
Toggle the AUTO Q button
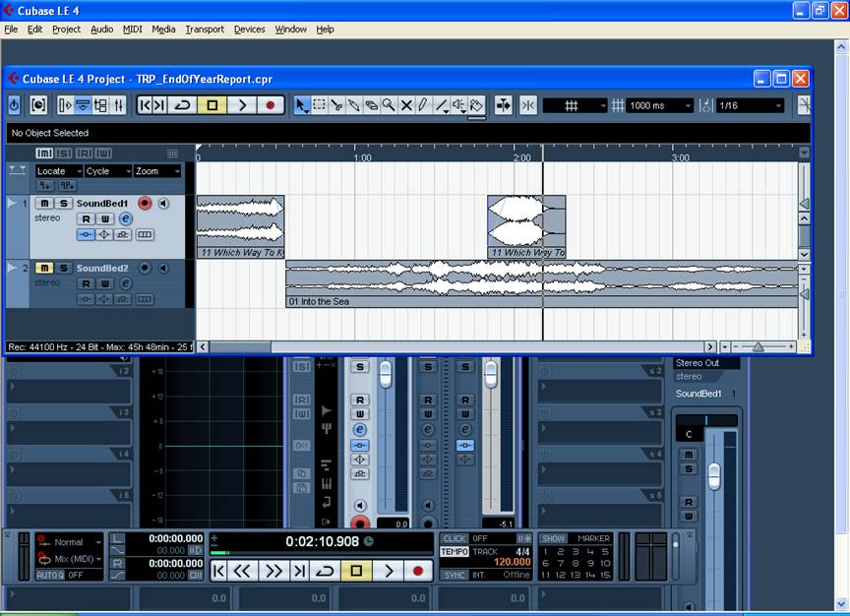coord(50,575)
